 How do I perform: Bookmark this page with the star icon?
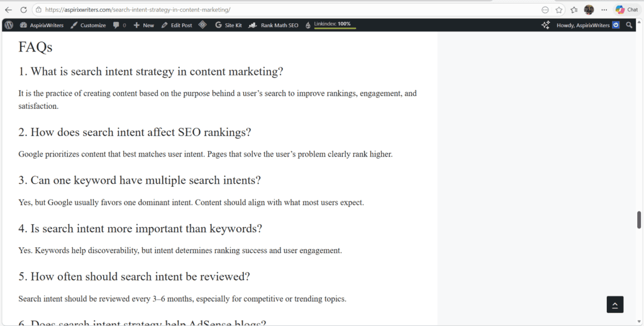(558, 10)
